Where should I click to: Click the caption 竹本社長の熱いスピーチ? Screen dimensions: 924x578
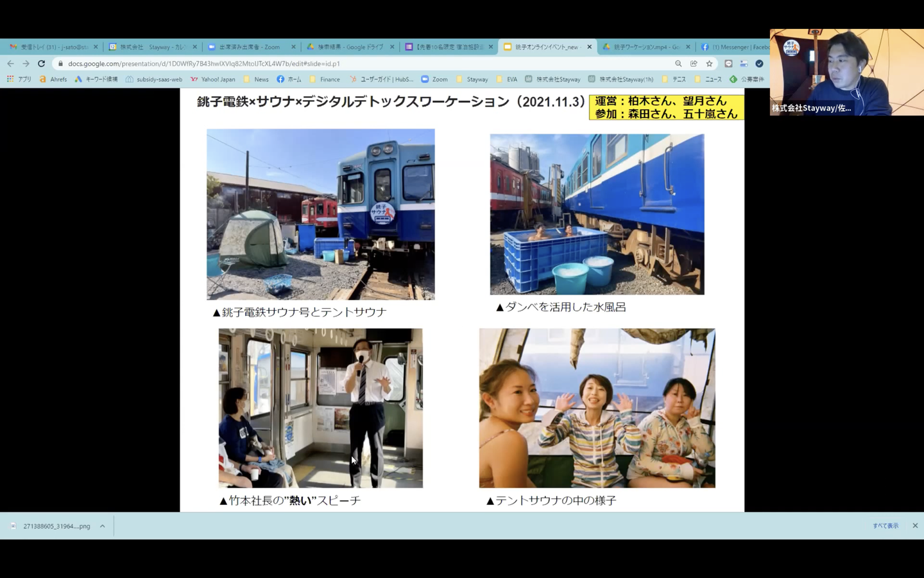(290, 500)
